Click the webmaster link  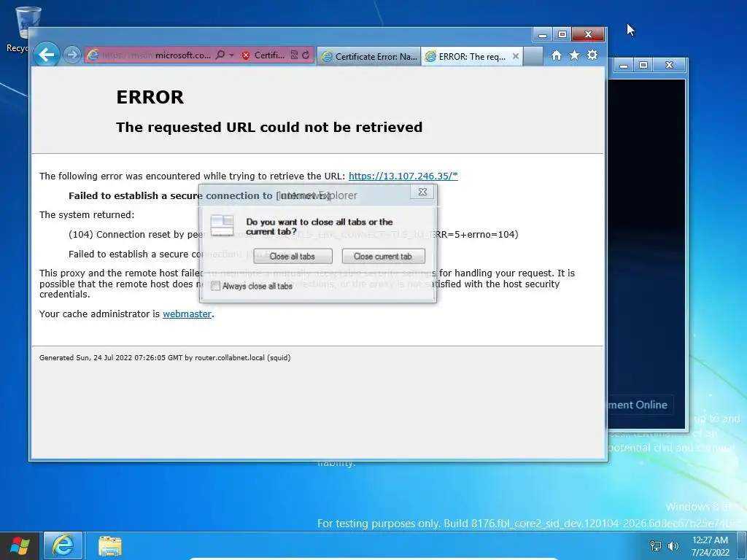coord(187,314)
